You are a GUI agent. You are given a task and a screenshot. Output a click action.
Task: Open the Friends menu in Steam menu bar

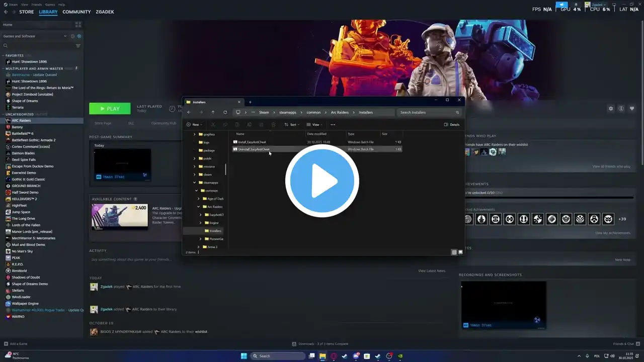tap(37, 5)
